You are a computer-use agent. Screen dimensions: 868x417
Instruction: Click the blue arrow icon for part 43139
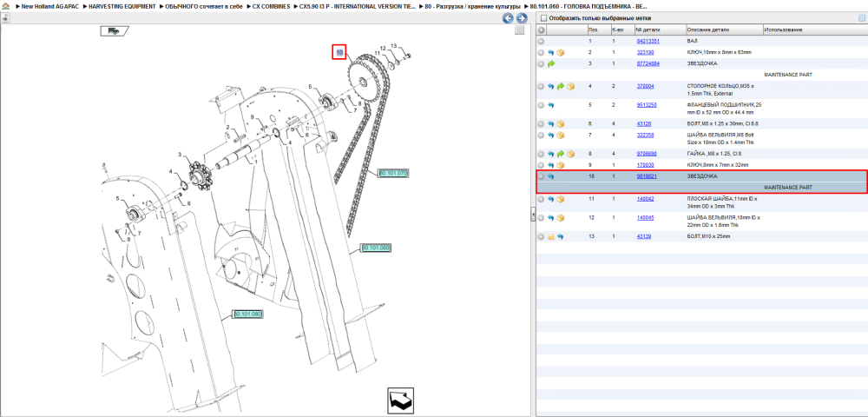point(560,237)
